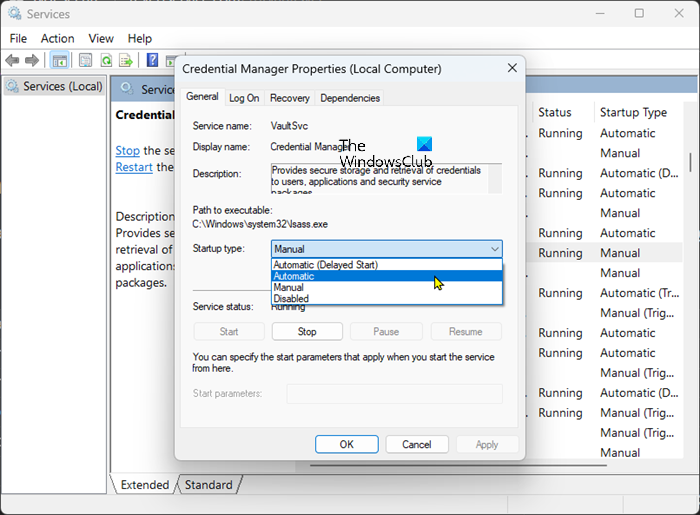
Task: Click the disabled Resume button
Action: pos(466,332)
